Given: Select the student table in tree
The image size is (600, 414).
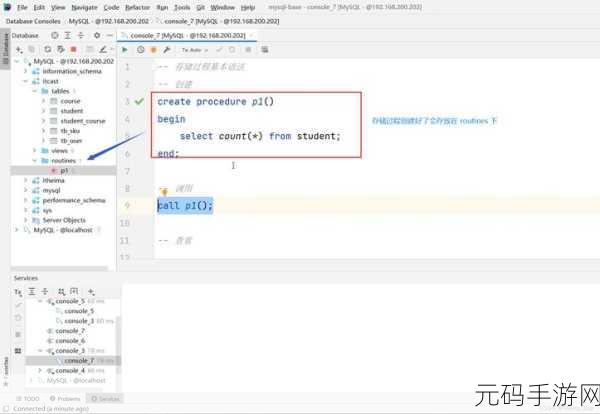Looking at the screenshot, I should coord(72,111).
